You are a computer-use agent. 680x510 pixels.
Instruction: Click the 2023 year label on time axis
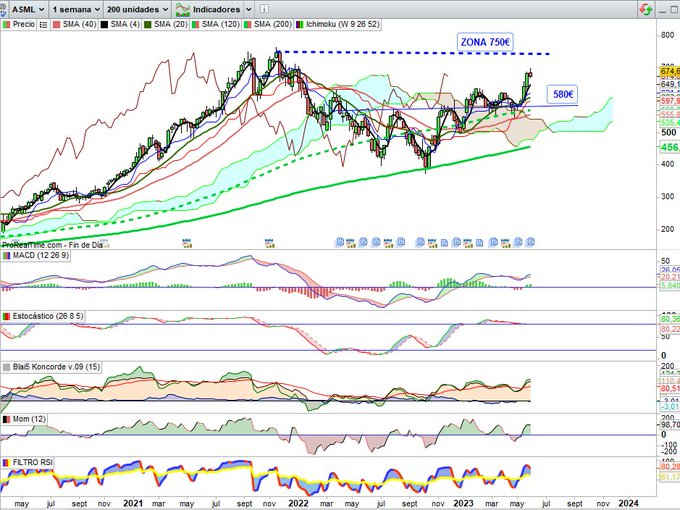point(463,503)
